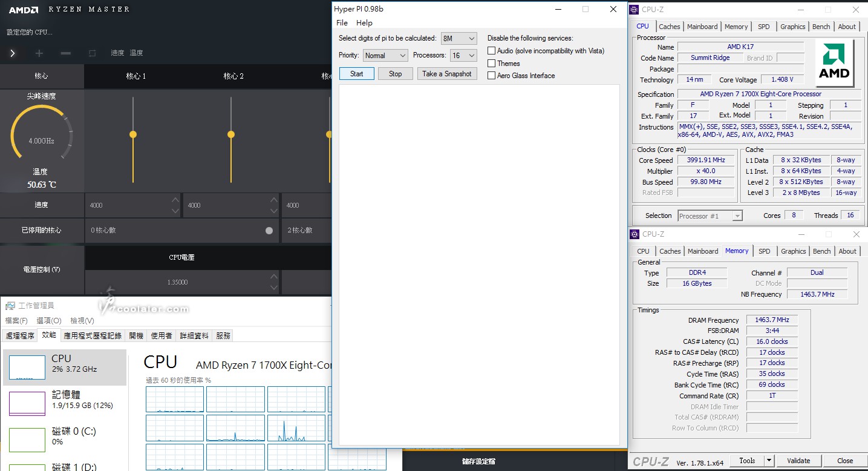Switch to the 應用程式歷程記錄 tab
Image resolution: width=868 pixels, height=471 pixels.
pos(93,335)
